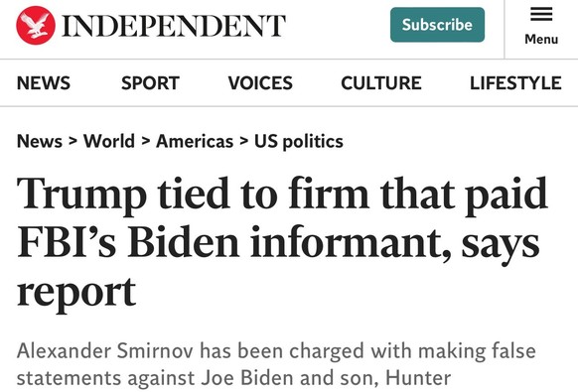The image size is (578, 392).
Task: Click the breadcrumb arrow after World
Action: 146,141
